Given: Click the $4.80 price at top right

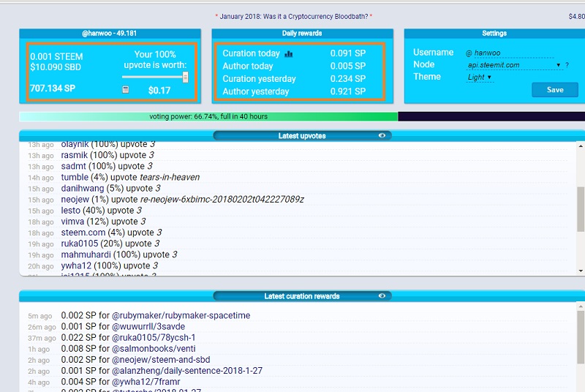Looking at the screenshot, I should (x=576, y=16).
